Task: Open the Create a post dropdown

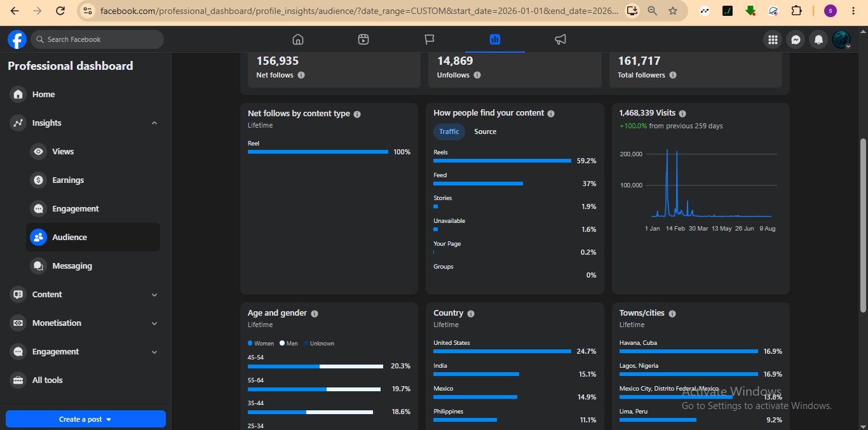Action: click(85, 419)
